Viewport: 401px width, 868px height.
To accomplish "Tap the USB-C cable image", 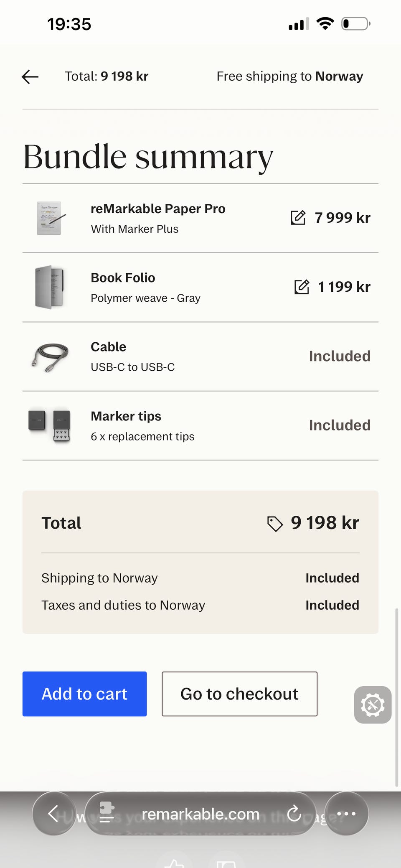I will coord(49,356).
